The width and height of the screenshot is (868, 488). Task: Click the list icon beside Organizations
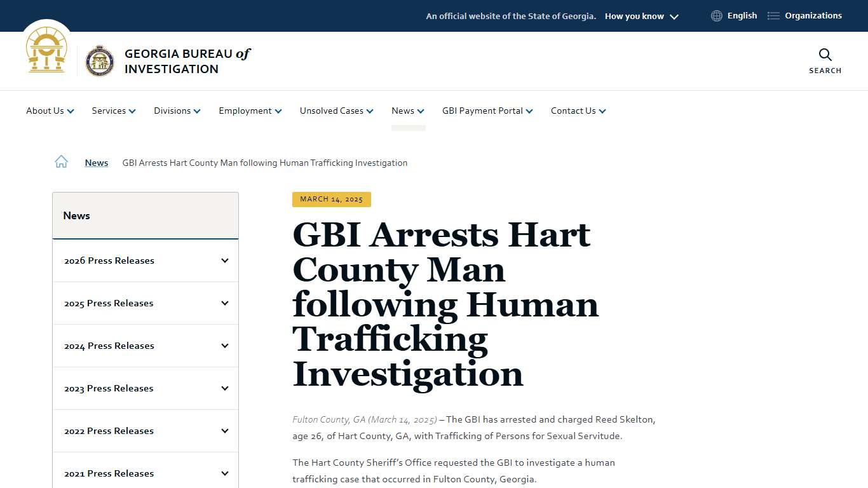(773, 15)
